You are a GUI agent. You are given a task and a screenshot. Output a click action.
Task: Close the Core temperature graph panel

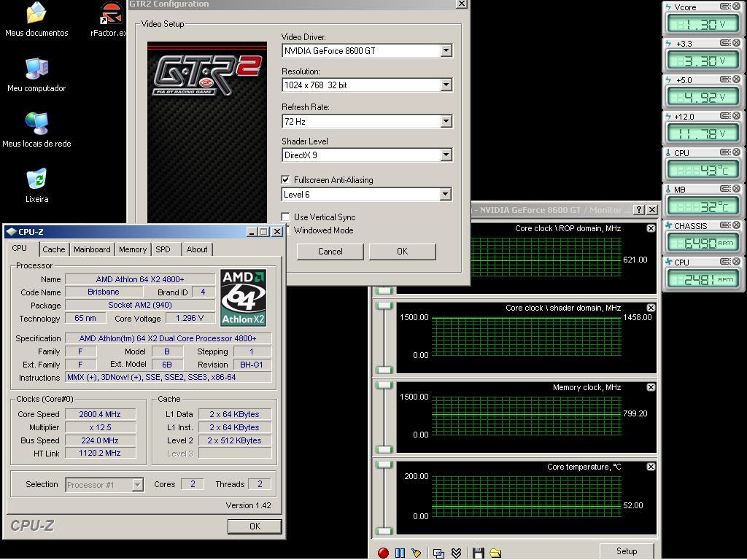tap(651, 467)
